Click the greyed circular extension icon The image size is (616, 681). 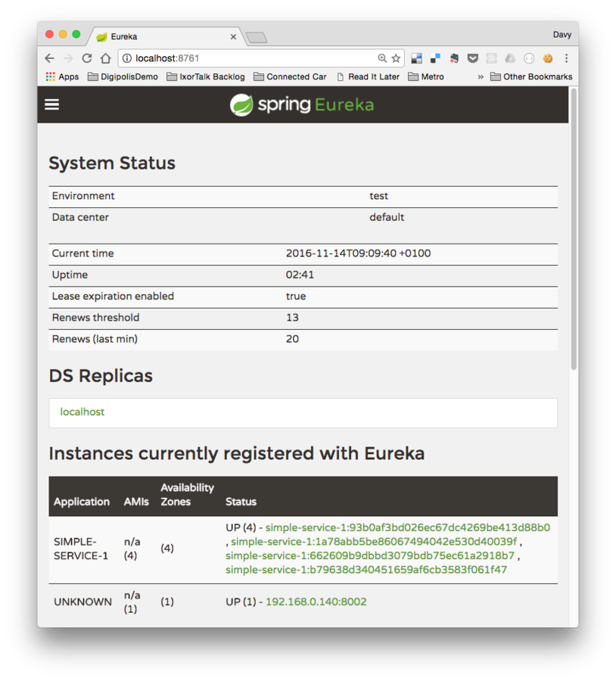(x=529, y=58)
